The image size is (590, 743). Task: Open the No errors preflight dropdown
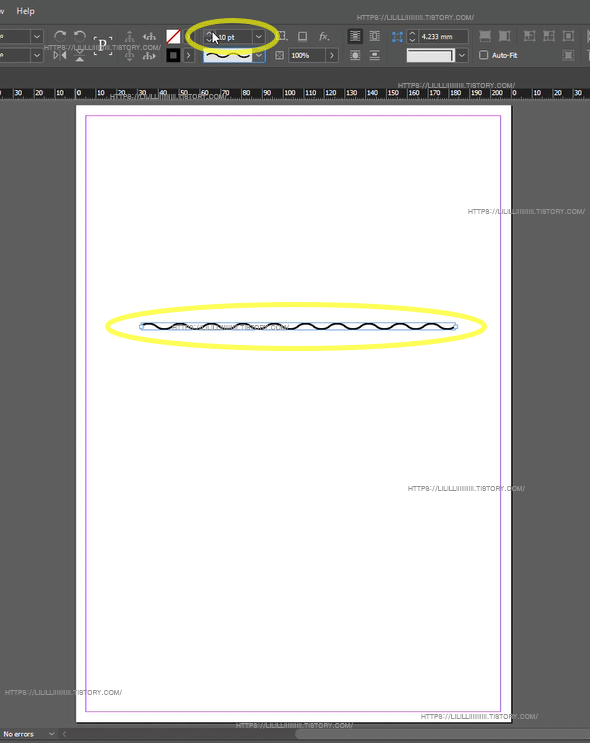coord(51,734)
